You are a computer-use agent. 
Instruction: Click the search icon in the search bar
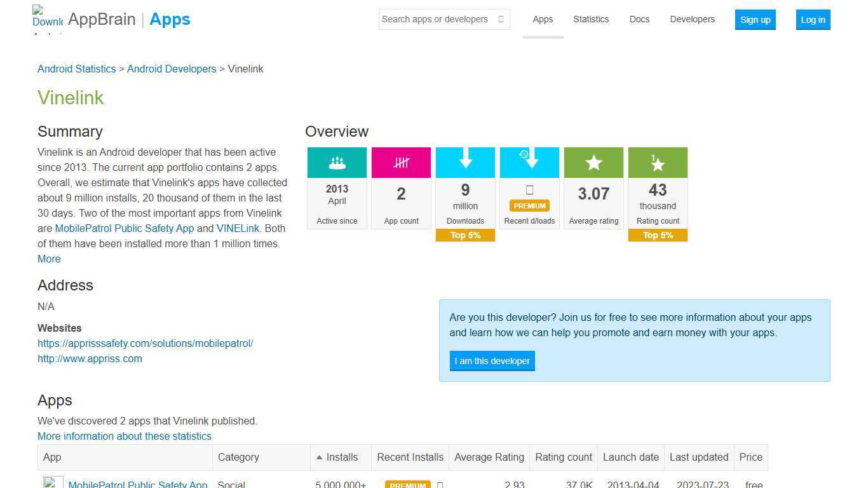pyautogui.click(x=499, y=19)
